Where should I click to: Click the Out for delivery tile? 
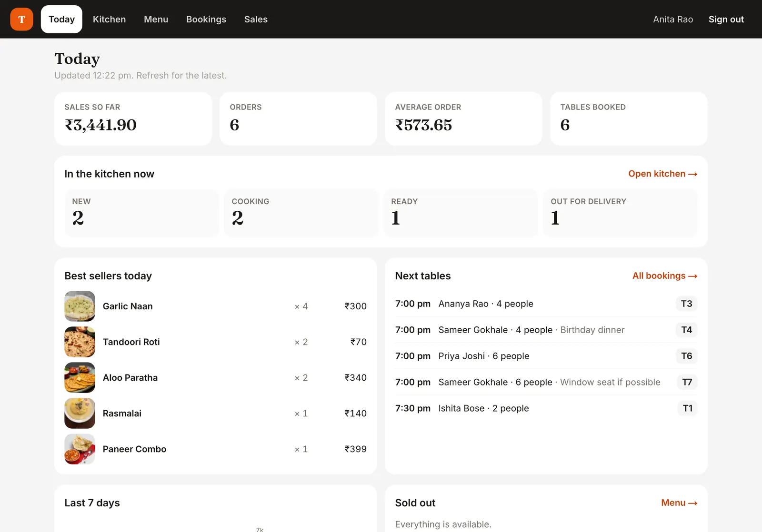pos(620,213)
